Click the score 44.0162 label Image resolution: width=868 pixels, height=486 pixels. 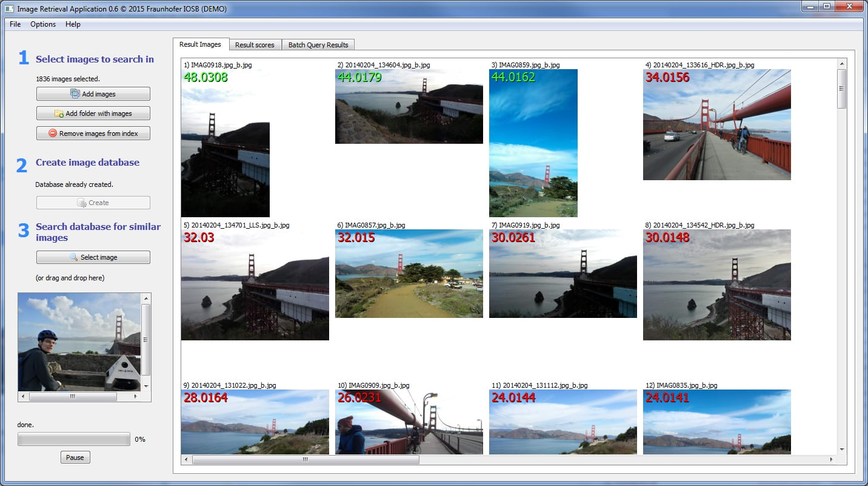coord(513,77)
